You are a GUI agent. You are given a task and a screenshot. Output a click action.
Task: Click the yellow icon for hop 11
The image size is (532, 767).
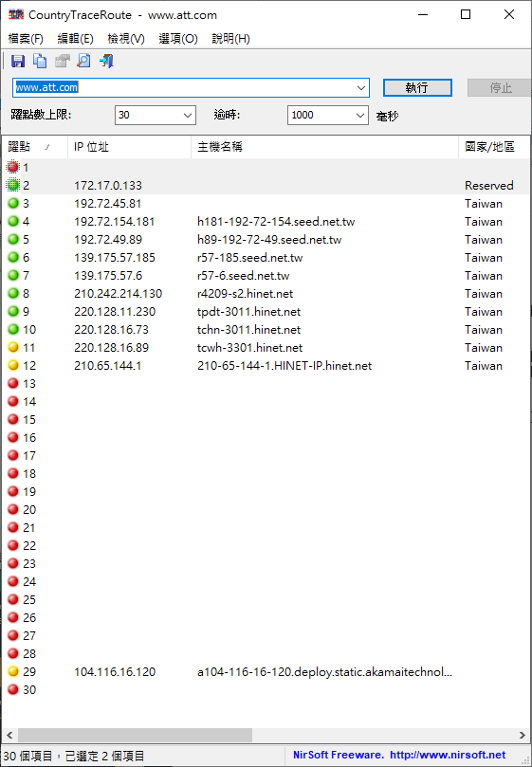coord(13,347)
